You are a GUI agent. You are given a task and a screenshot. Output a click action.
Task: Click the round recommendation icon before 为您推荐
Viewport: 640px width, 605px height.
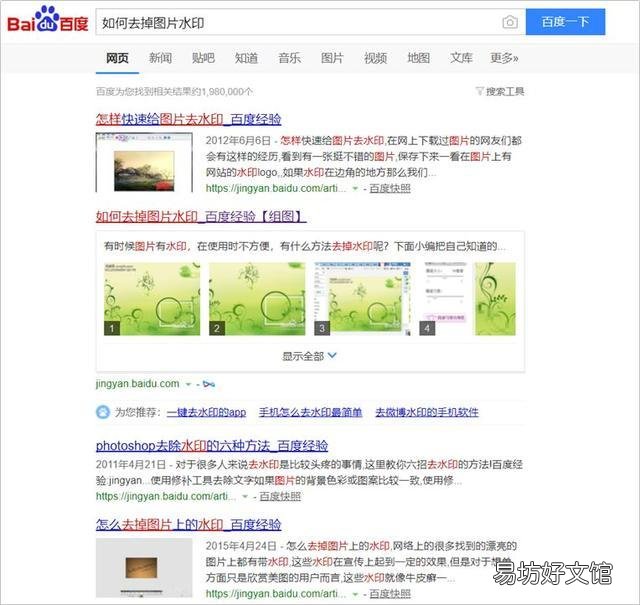click(103, 412)
